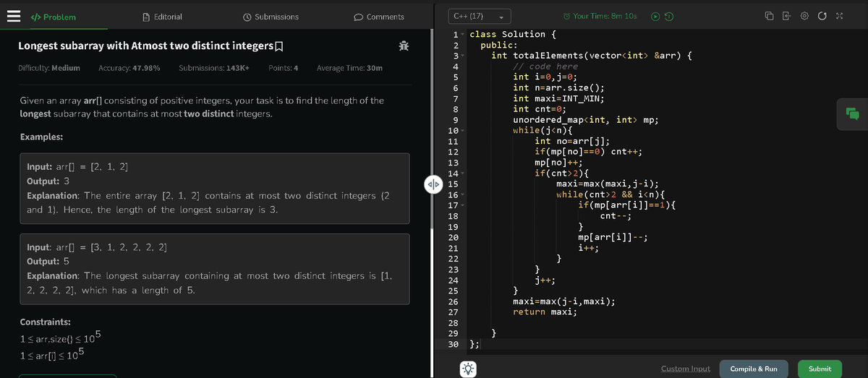Click the '// code here' comment line
The height and width of the screenshot is (378, 868).
tap(545, 66)
